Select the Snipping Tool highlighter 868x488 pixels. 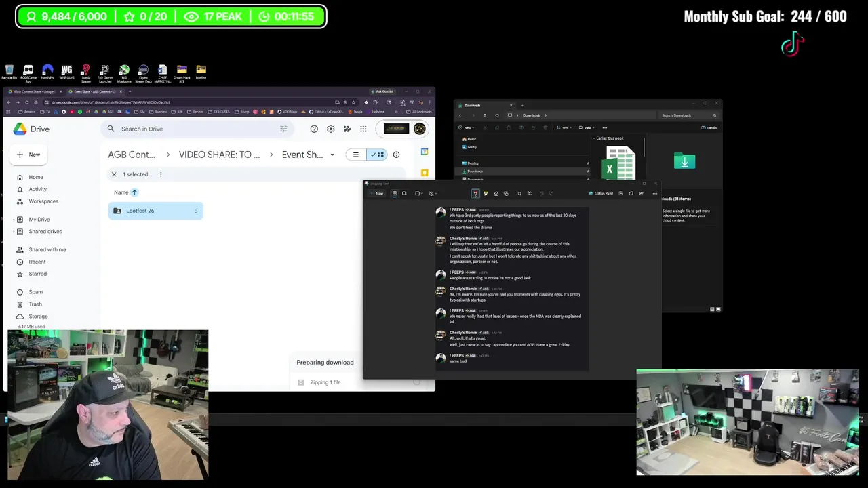click(486, 193)
